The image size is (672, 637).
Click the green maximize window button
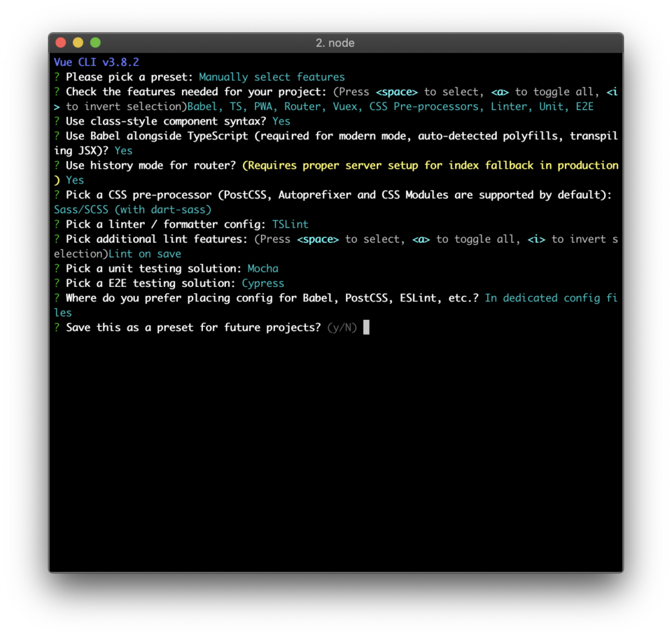(x=95, y=43)
